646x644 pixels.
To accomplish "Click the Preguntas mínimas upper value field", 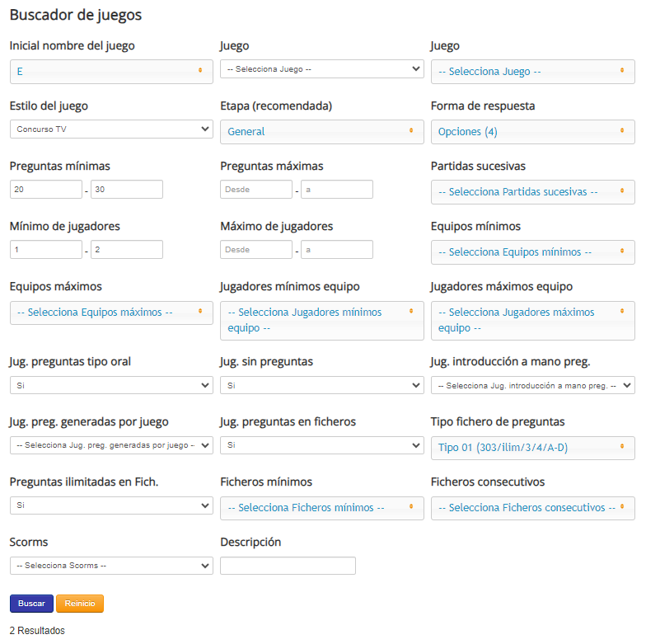I will pos(126,190).
